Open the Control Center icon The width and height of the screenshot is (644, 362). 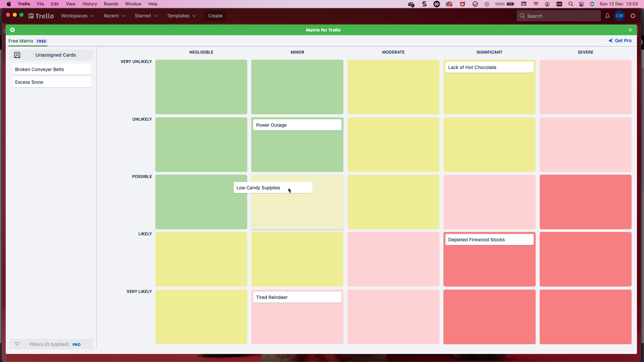[582, 4]
